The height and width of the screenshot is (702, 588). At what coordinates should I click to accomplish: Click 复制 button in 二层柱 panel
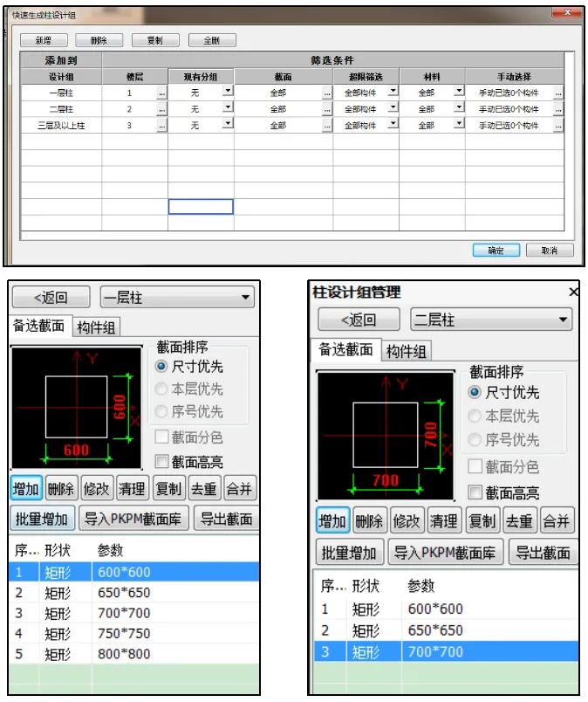(482, 520)
